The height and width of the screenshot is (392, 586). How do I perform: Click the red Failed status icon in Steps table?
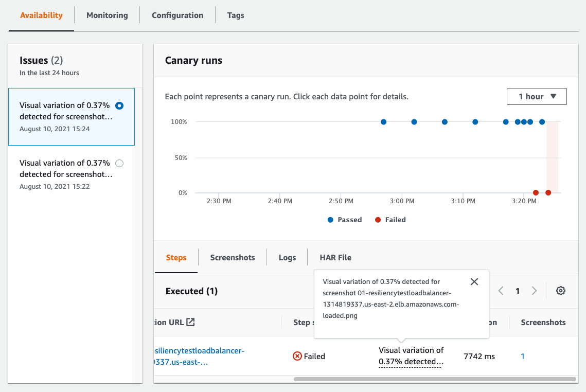click(x=298, y=355)
